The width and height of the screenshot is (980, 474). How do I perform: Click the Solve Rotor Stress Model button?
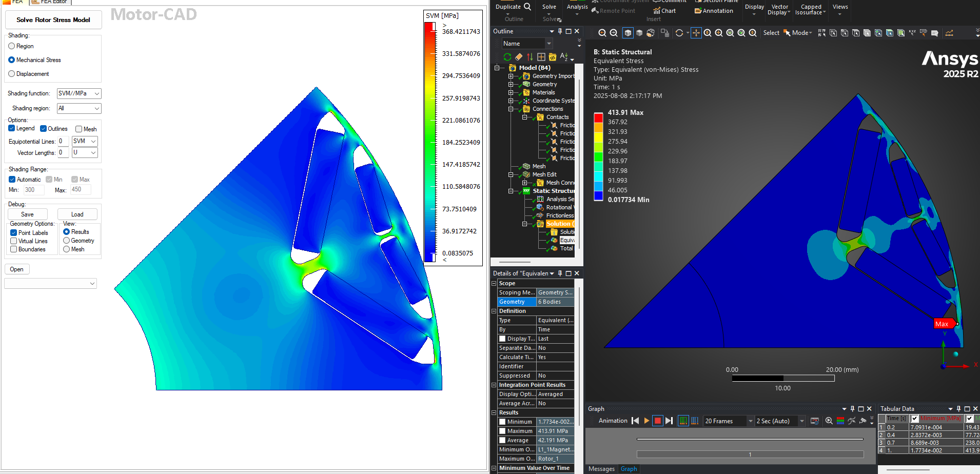53,20
